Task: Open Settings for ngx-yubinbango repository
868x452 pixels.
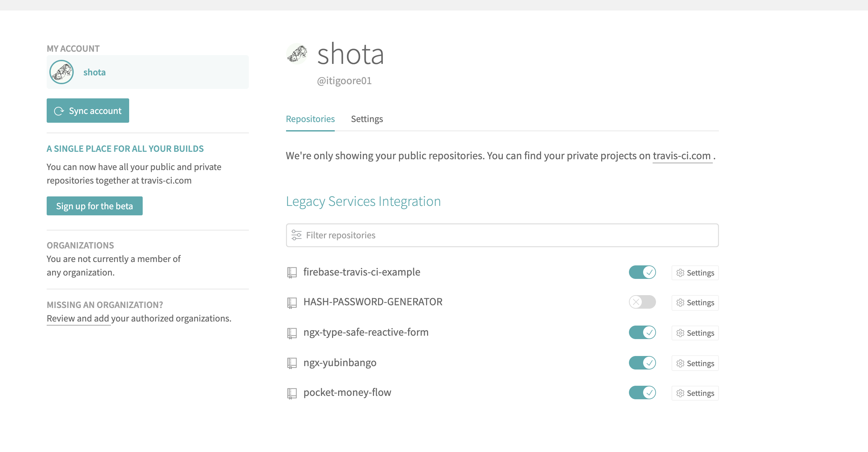Action: pos(695,363)
